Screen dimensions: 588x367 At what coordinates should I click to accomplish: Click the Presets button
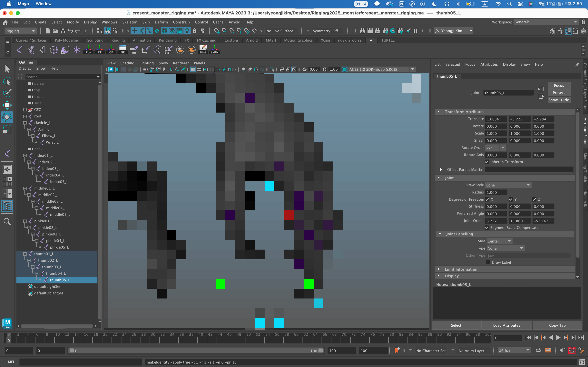coord(559,93)
